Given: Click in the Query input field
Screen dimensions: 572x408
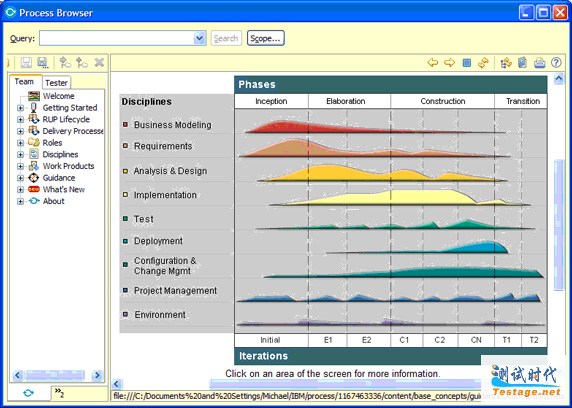Looking at the screenshot, I should tap(117, 38).
